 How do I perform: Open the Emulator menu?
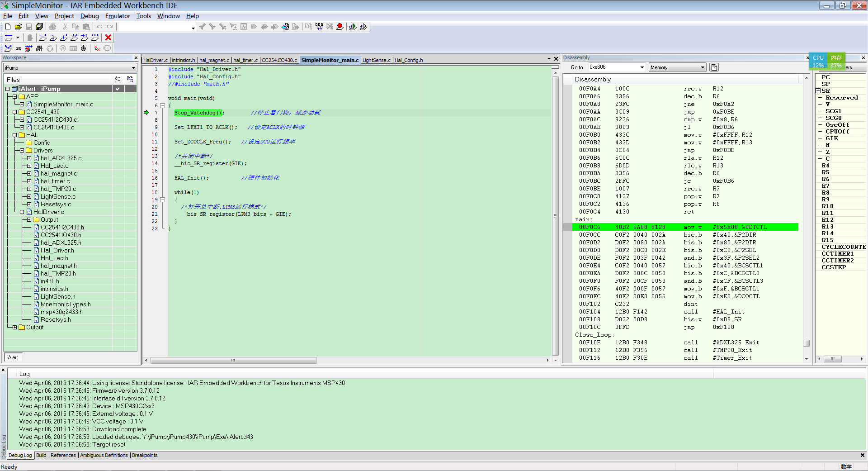coord(118,16)
